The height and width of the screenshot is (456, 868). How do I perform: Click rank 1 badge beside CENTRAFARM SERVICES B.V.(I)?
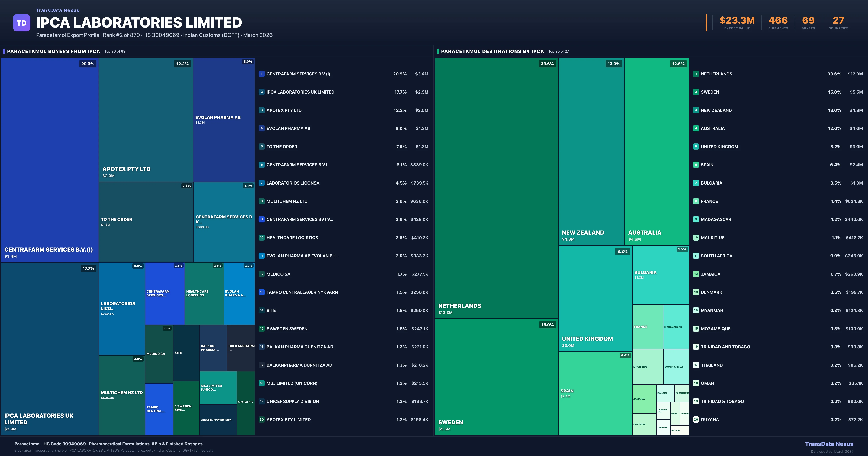tap(261, 74)
